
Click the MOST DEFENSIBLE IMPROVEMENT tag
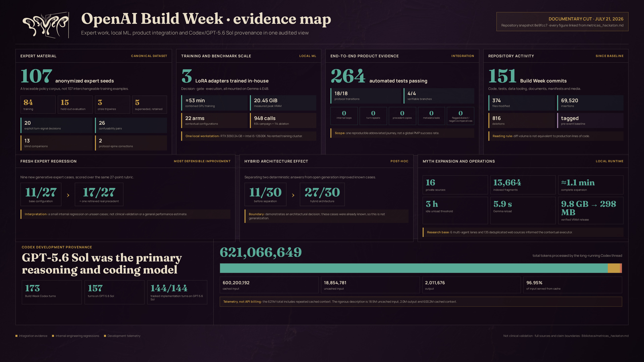click(x=202, y=161)
